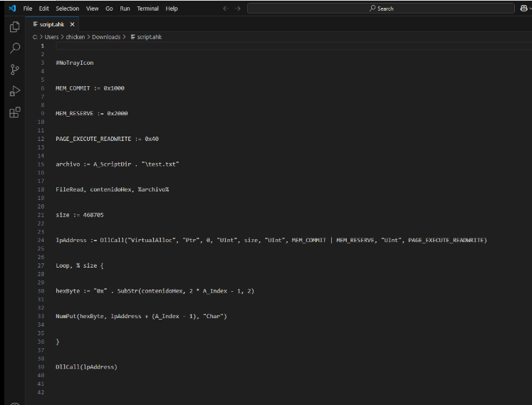Open the Terminal menu
This screenshot has height=405, width=532.
[x=148, y=9]
